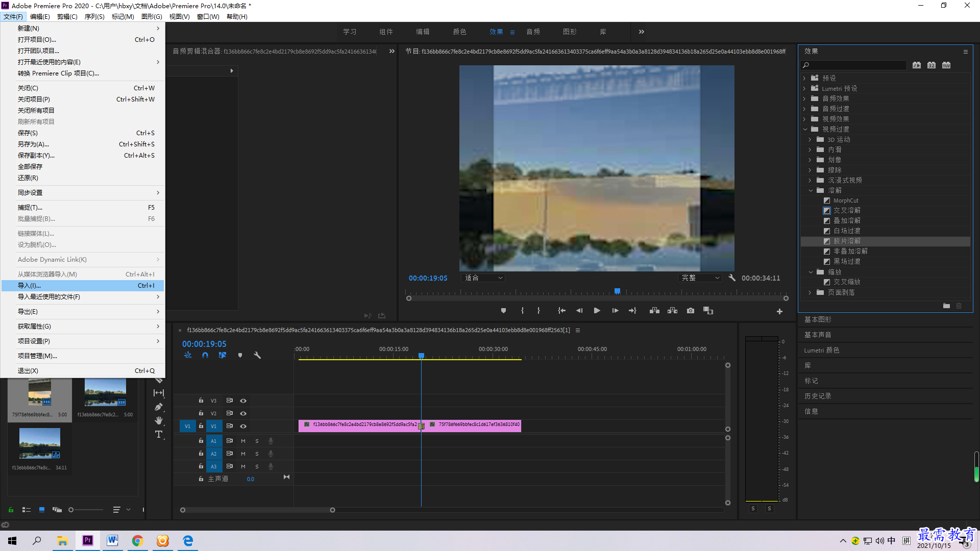Screen dimensions: 980x551
Task: Open Timeline Display Settings wrench
Action: pyautogui.click(x=257, y=355)
